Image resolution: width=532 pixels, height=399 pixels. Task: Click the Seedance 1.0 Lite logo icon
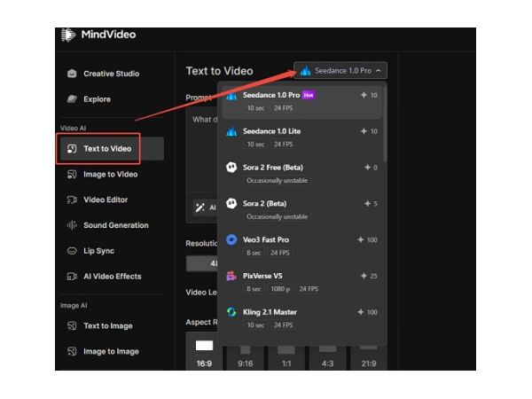tap(231, 131)
